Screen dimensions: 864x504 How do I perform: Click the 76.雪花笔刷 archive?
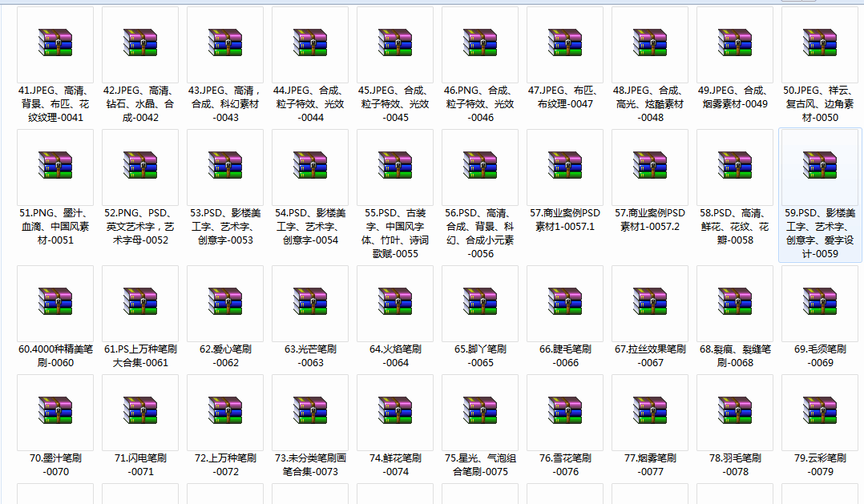tap(564, 413)
